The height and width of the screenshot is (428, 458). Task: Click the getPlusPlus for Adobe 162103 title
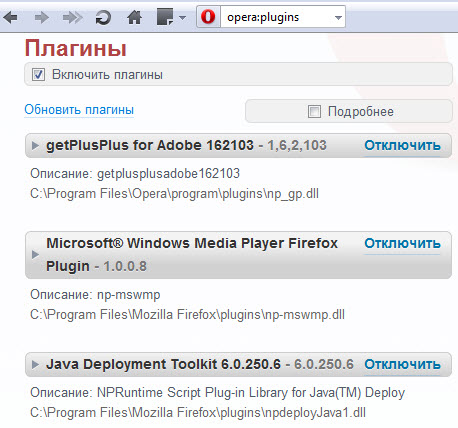point(150,145)
